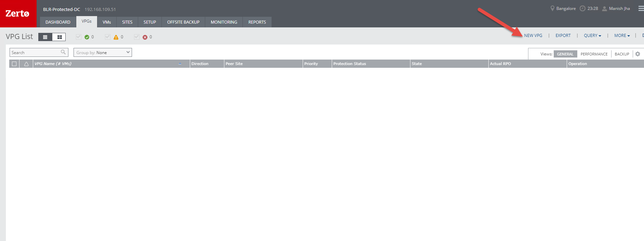Viewport: 644px width, 241px height.
Task: Go to the OFFSITE BACKUP tab
Action: (183, 22)
